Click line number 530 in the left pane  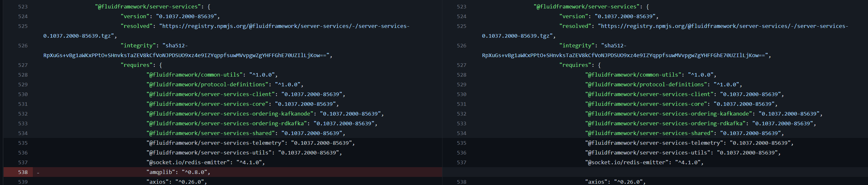(x=23, y=94)
